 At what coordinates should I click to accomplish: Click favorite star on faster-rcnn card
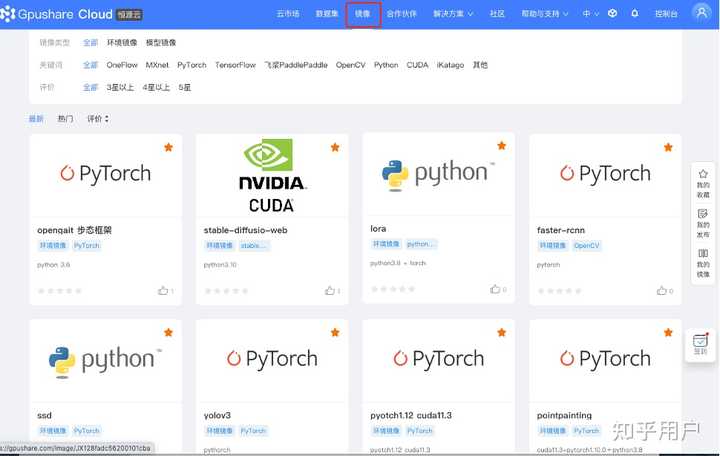click(x=668, y=147)
